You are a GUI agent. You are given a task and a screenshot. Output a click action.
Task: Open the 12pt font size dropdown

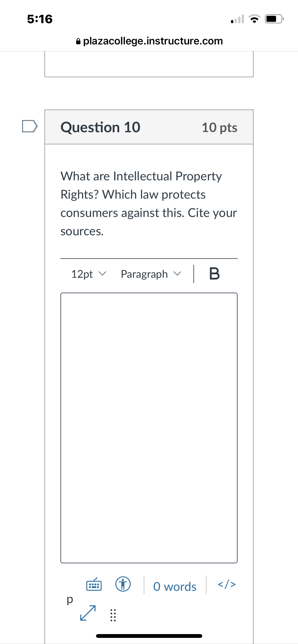88,274
